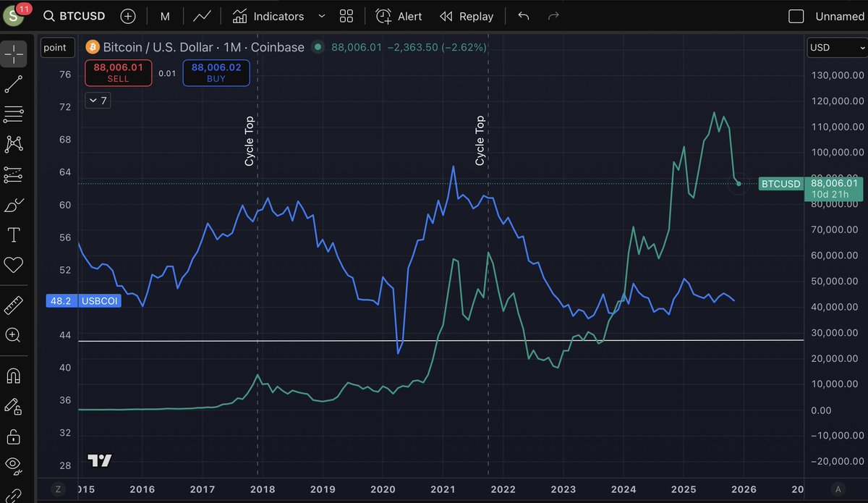Viewport: 868px width, 503px height.
Task: Select the brush drawing tool
Action: (x=14, y=205)
